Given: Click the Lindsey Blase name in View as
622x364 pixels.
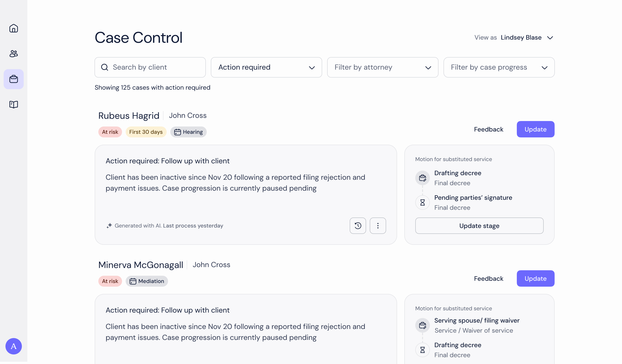Looking at the screenshot, I should [521, 38].
